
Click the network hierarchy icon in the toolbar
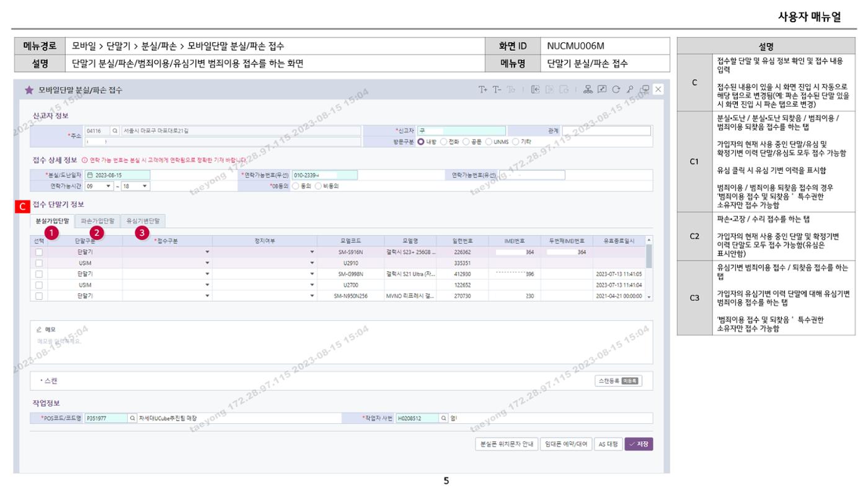[588, 89]
